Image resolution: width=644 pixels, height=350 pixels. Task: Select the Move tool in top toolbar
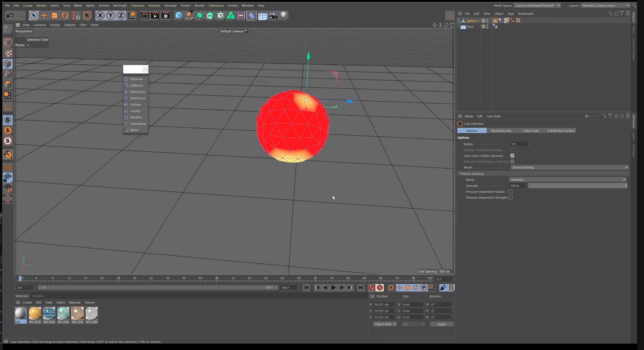click(x=44, y=15)
